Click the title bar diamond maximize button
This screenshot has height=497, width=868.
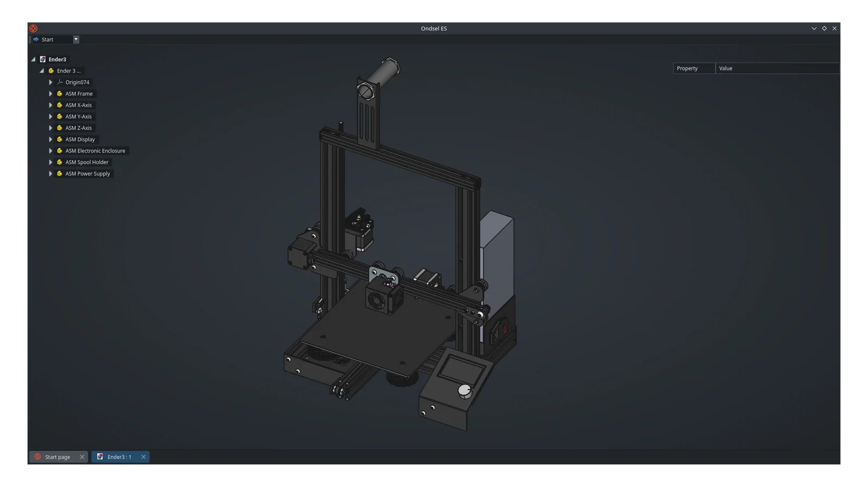pos(825,28)
